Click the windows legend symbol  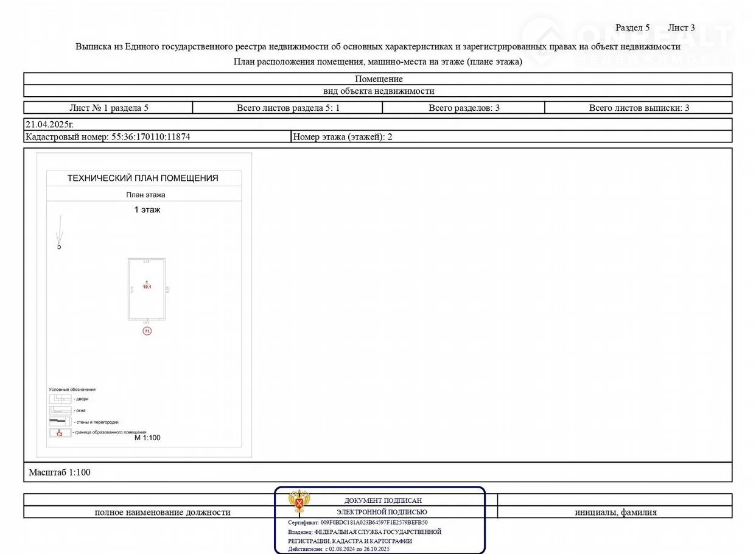[x=60, y=410]
